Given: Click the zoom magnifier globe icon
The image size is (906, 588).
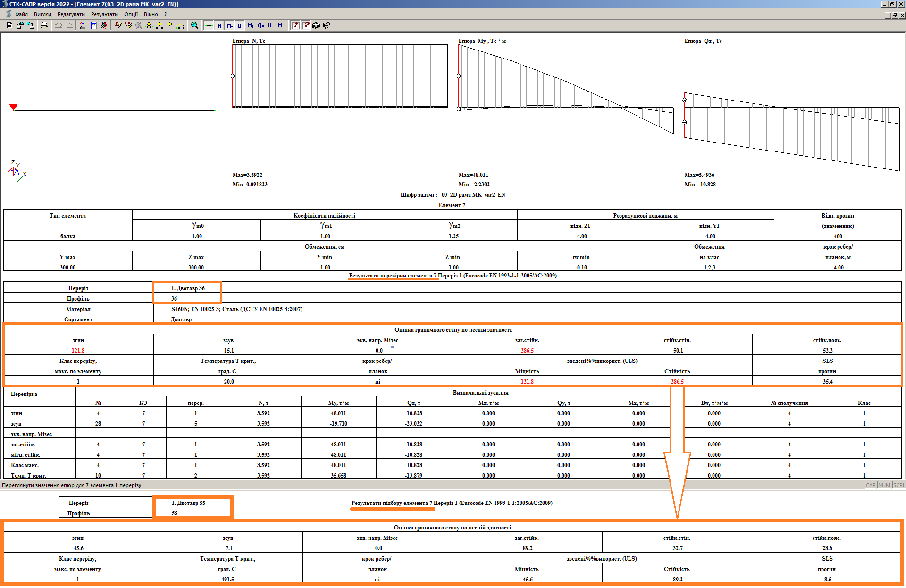Looking at the screenshot, I should [194, 25].
